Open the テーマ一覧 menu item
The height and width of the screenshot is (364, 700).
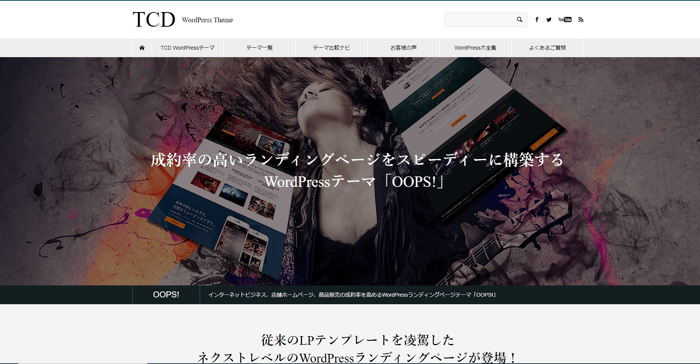pos(259,48)
